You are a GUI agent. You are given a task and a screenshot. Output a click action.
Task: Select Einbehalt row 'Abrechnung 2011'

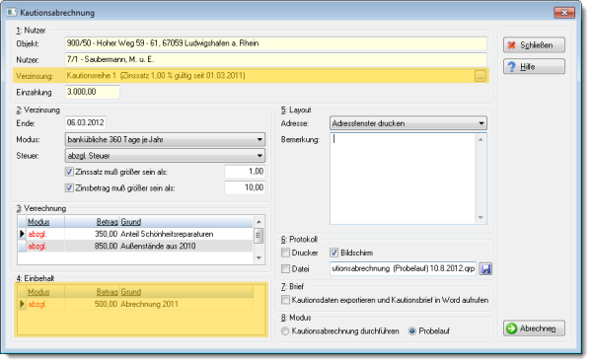point(135,305)
